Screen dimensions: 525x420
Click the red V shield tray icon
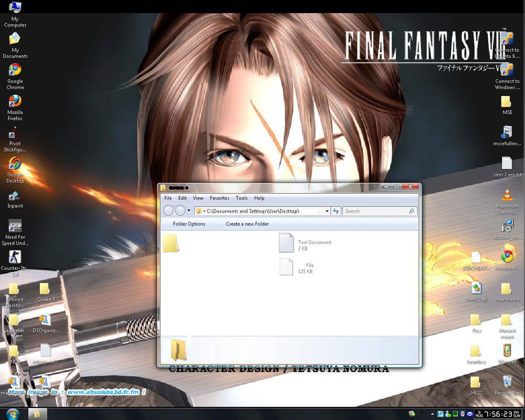click(463, 414)
